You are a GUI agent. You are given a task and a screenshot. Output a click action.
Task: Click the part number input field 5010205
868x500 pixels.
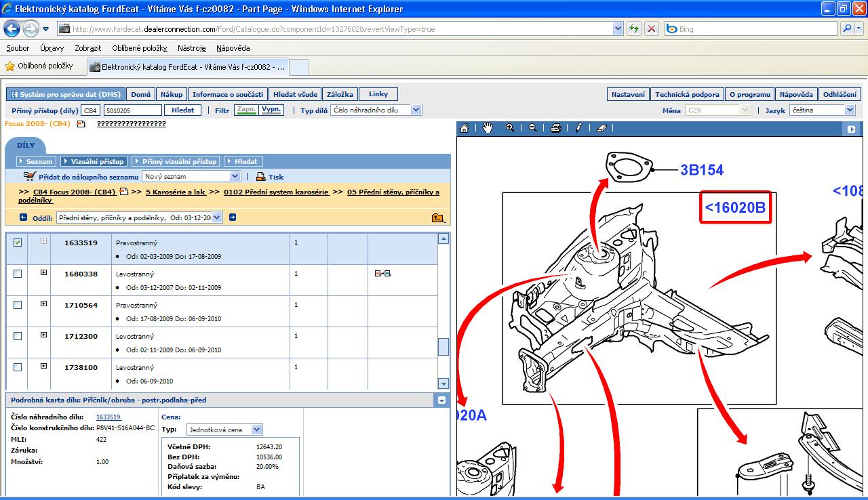(x=132, y=110)
